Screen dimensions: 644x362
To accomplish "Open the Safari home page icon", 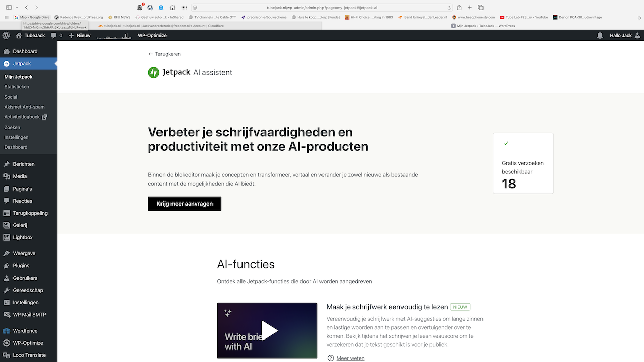I will click(173, 8).
